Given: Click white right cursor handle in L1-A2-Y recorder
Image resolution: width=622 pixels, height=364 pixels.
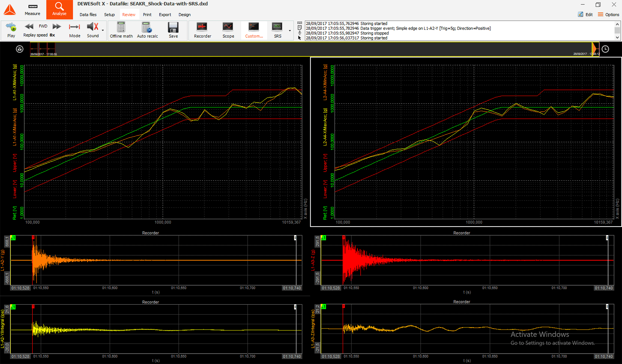Looking at the screenshot, I should click(295, 238).
